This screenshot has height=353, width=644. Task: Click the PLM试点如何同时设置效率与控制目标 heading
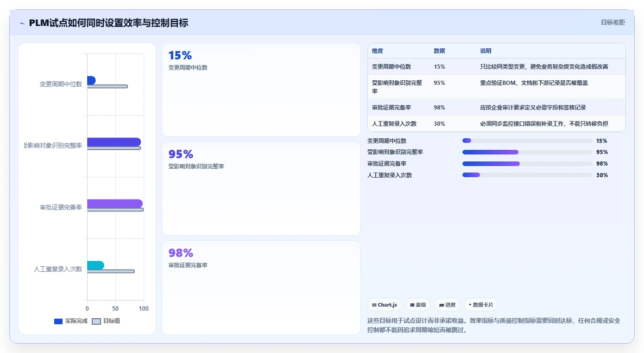pyautogui.click(x=108, y=23)
